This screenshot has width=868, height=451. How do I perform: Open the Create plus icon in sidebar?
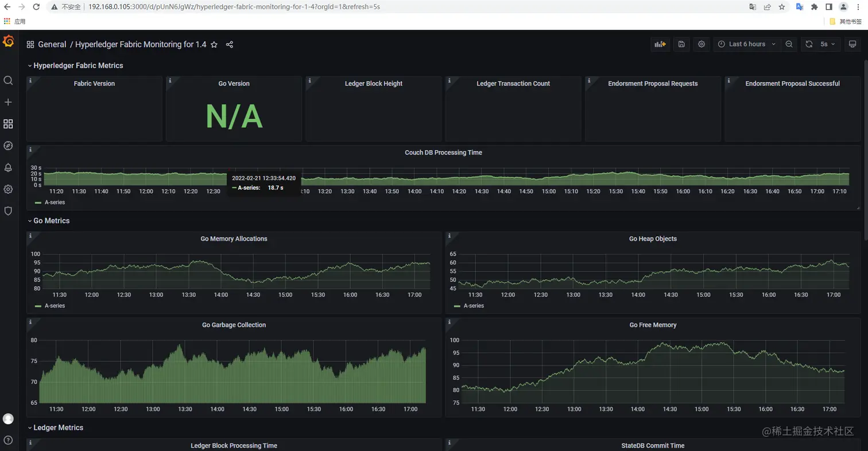8,102
